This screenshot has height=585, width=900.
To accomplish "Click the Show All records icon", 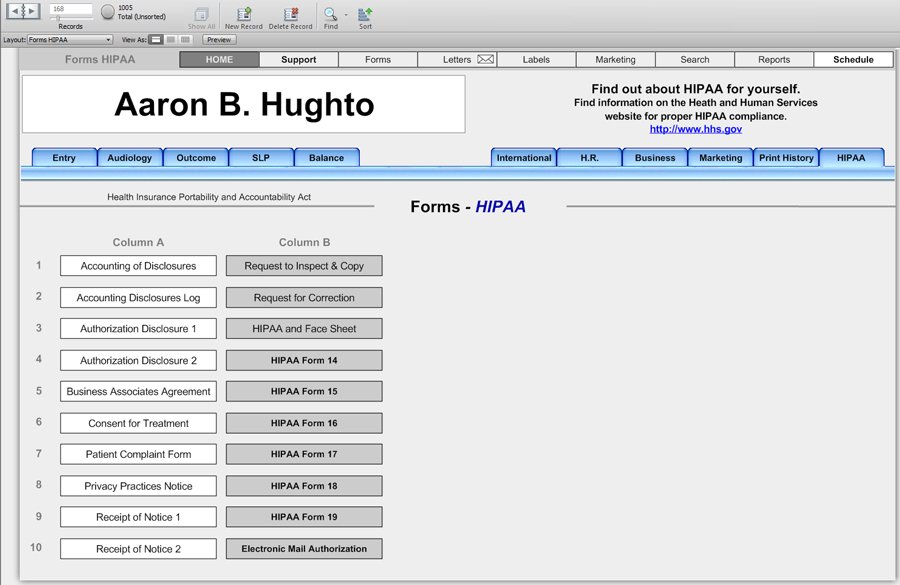I will click(202, 14).
